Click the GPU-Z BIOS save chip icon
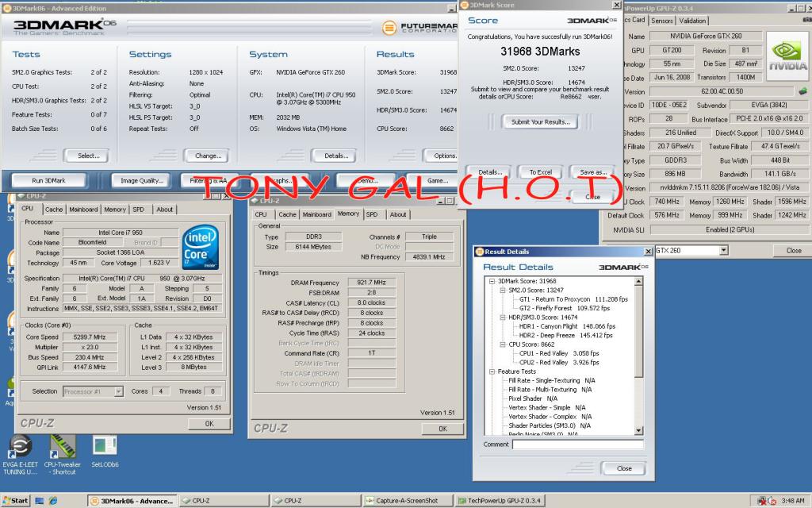The image size is (812, 508). pos(802,91)
